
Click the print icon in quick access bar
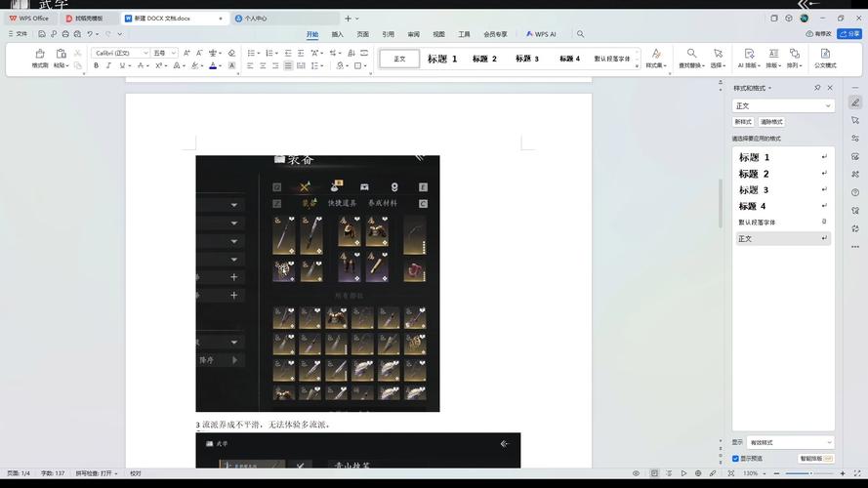click(65, 34)
